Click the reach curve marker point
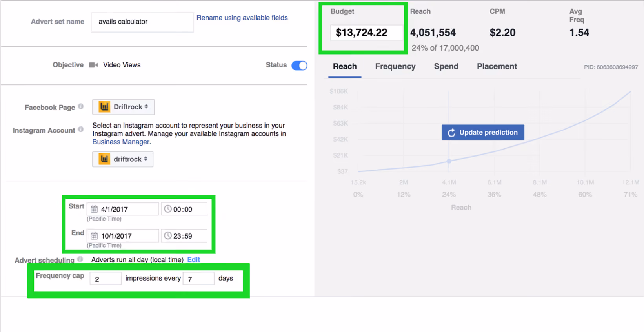Screen dimensions: 644x332 [x=449, y=161]
